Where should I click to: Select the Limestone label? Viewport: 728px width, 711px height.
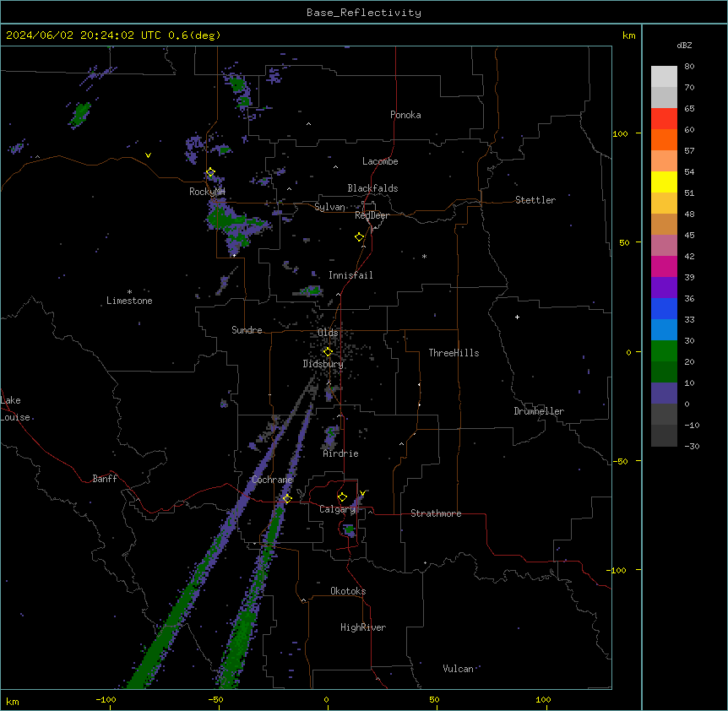pyautogui.click(x=129, y=301)
